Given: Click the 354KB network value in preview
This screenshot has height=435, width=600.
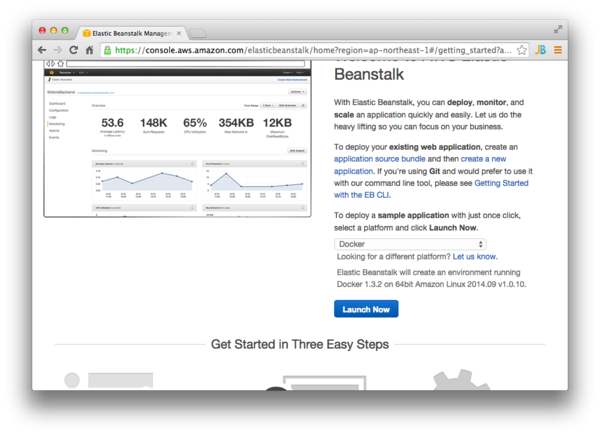Looking at the screenshot, I should coord(236,123).
